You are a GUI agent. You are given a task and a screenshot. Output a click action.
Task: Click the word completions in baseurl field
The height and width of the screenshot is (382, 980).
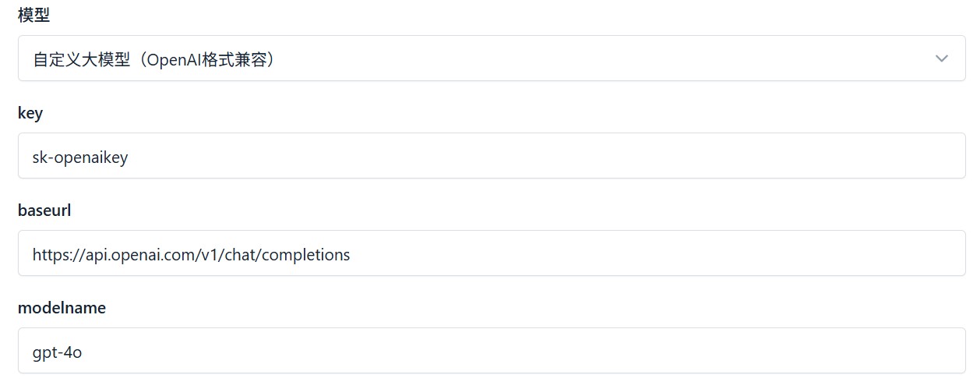click(x=306, y=254)
